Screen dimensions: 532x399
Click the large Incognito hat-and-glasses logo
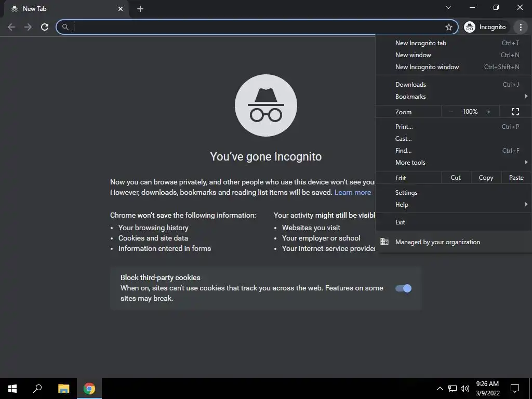point(265,105)
